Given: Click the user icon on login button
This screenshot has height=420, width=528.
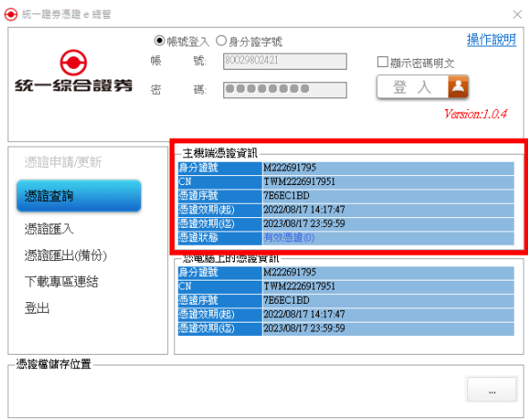Looking at the screenshot, I should click(458, 87).
